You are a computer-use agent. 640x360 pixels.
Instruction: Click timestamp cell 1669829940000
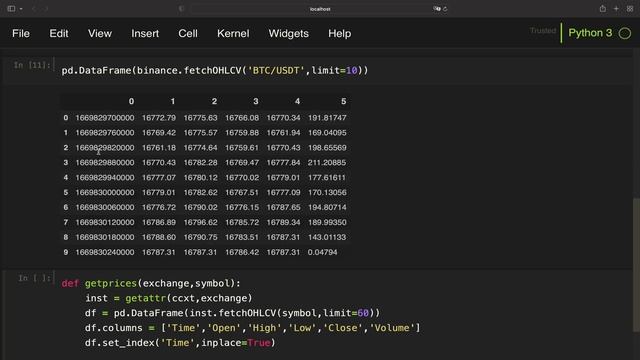[105, 178]
